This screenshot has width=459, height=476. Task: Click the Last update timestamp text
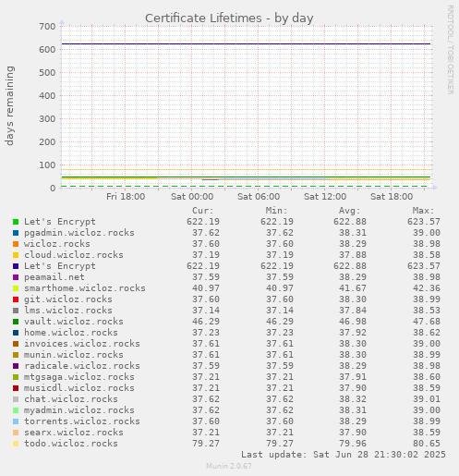tap(343, 455)
